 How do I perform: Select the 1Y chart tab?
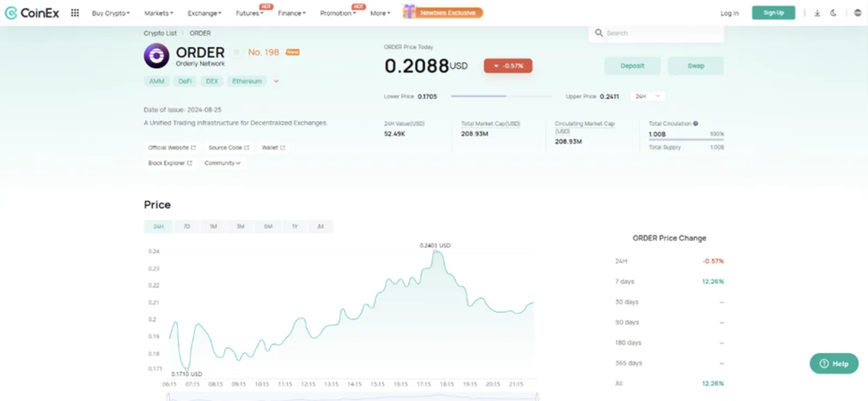pos(295,227)
